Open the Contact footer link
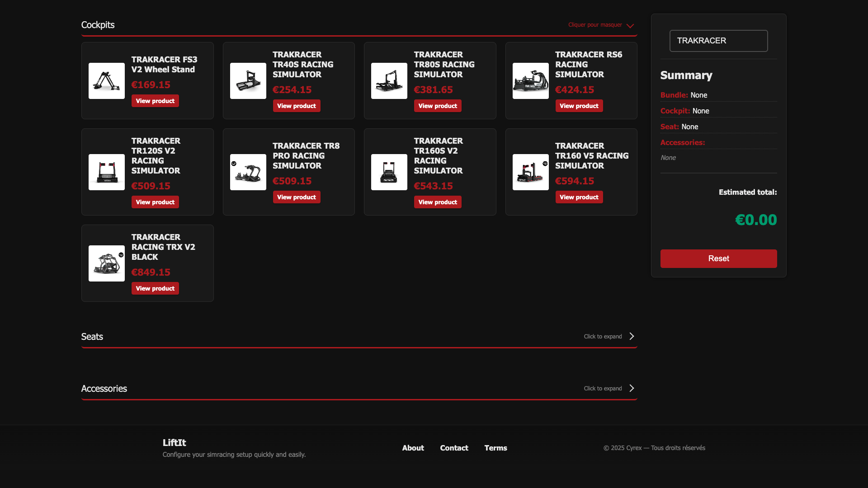 [454, 448]
